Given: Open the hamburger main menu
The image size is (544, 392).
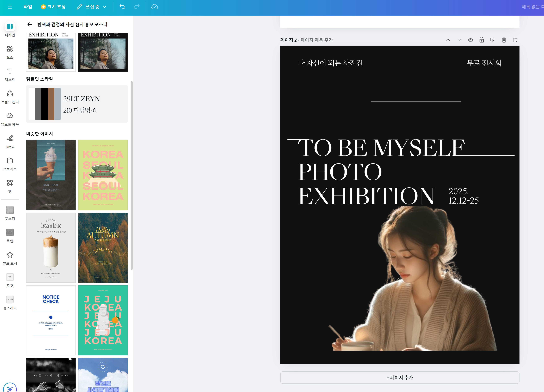Looking at the screenshot, I should [x=10, y=7].
